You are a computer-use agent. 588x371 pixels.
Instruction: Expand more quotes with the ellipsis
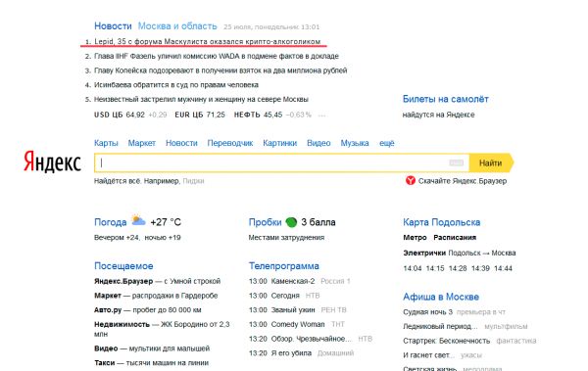tap(321, 116)
